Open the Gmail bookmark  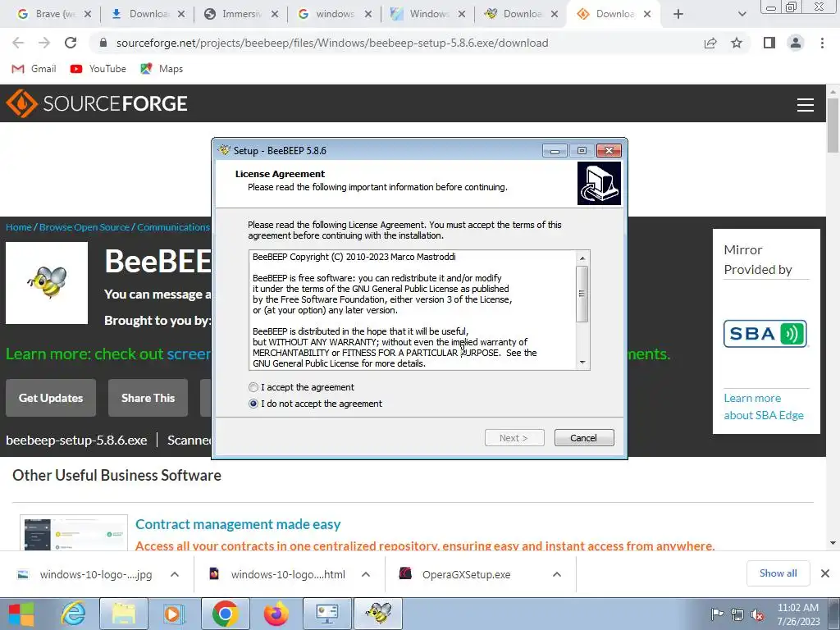(34, 69)
